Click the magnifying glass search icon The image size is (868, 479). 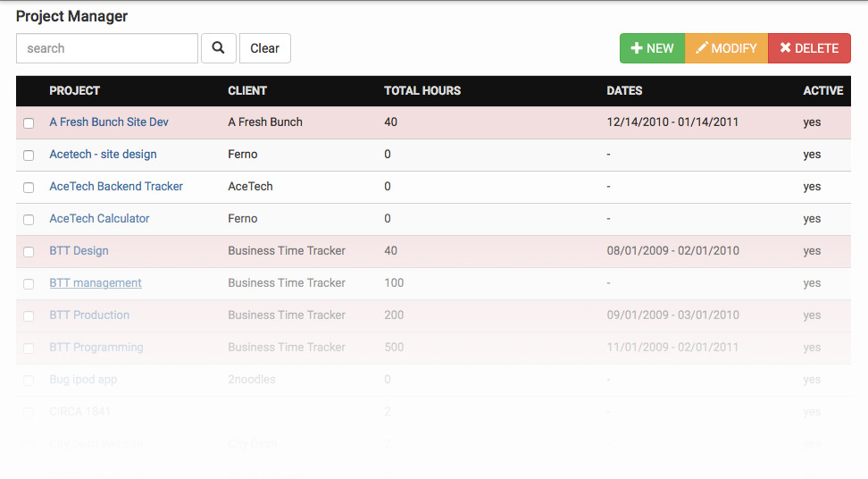218,48
